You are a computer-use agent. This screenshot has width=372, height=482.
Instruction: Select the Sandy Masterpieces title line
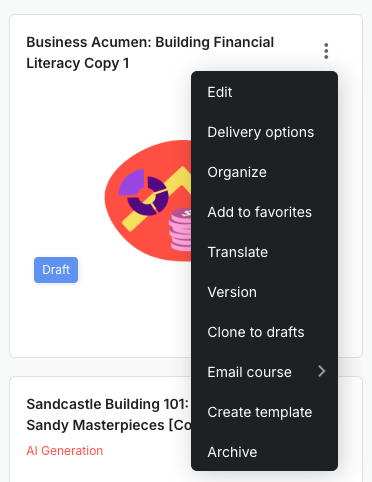point(109,425)
